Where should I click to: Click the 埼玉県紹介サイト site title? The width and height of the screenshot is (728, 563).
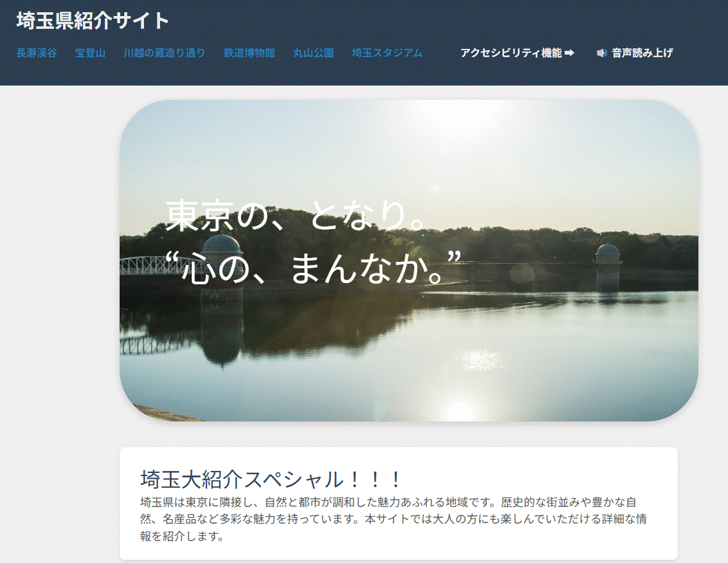click(x=90, y=20)
